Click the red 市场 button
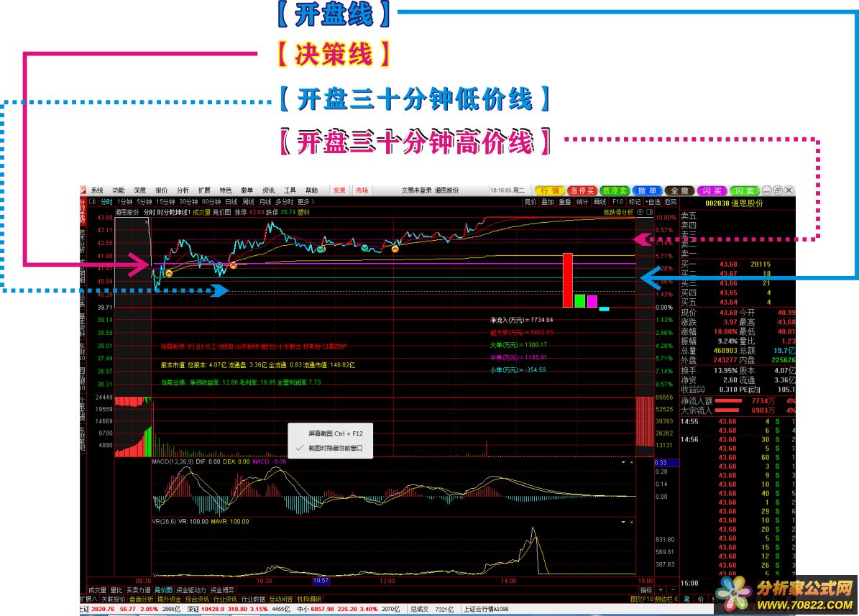859x616 pixels. (x=362, y=190)
